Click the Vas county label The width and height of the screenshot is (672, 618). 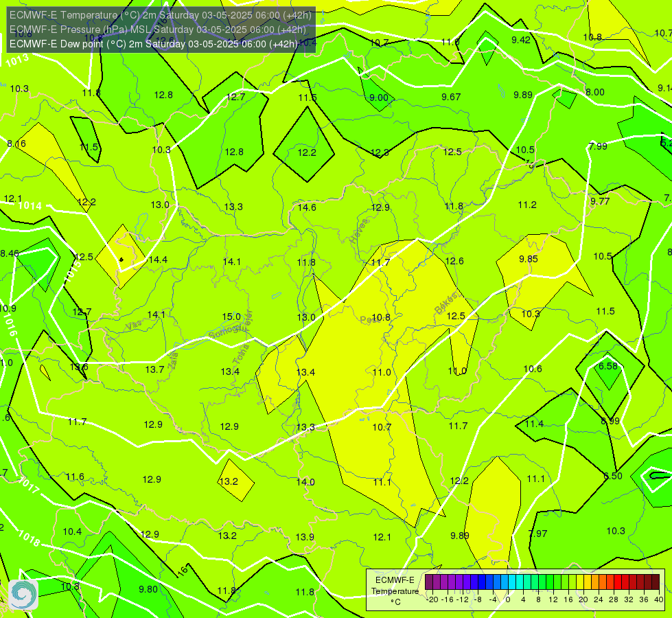coord(134,325)
